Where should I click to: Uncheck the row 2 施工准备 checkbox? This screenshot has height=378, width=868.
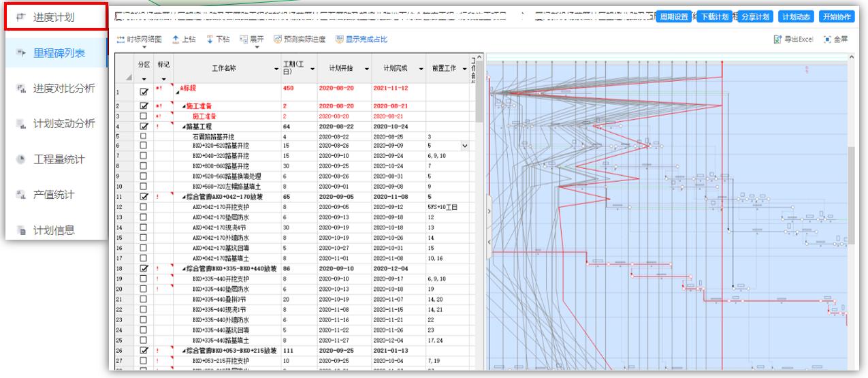[143, 106]
